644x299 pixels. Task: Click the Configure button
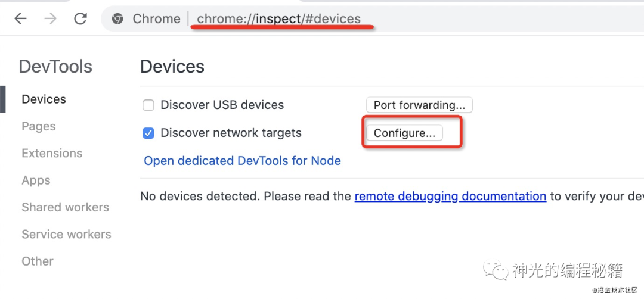[404, 133]
